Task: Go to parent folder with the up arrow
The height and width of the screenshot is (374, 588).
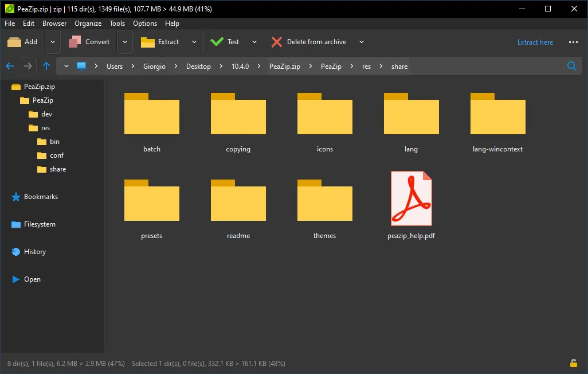Action: pyautogui.click(x=46, y=66)
